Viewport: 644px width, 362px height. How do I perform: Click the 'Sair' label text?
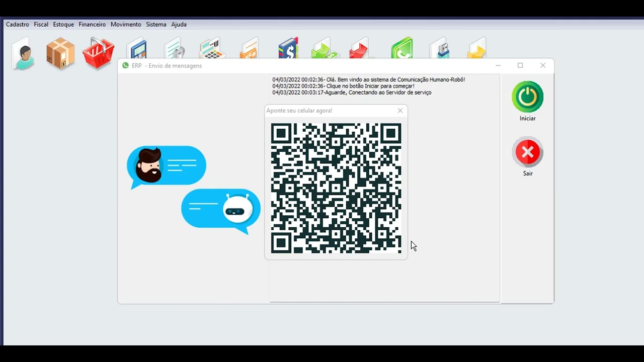528,173
